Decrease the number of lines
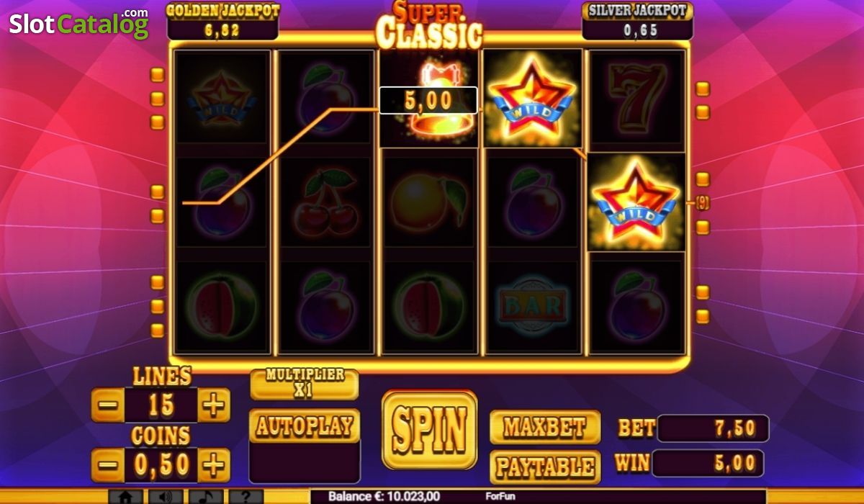This screenshot has height=504, width=864. pyautogui.click(x=108, y=405)
